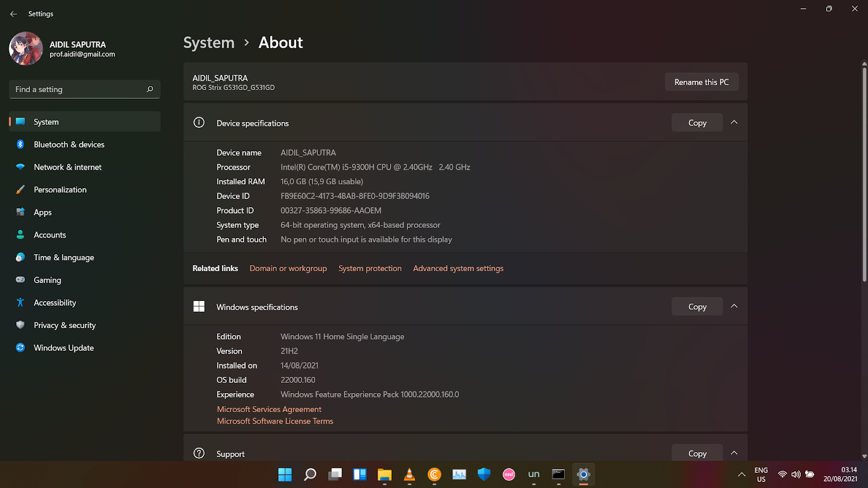Open the clock and date 20/08/2021
Viewport: 868px width, 488px height.
tap(840, 474)
